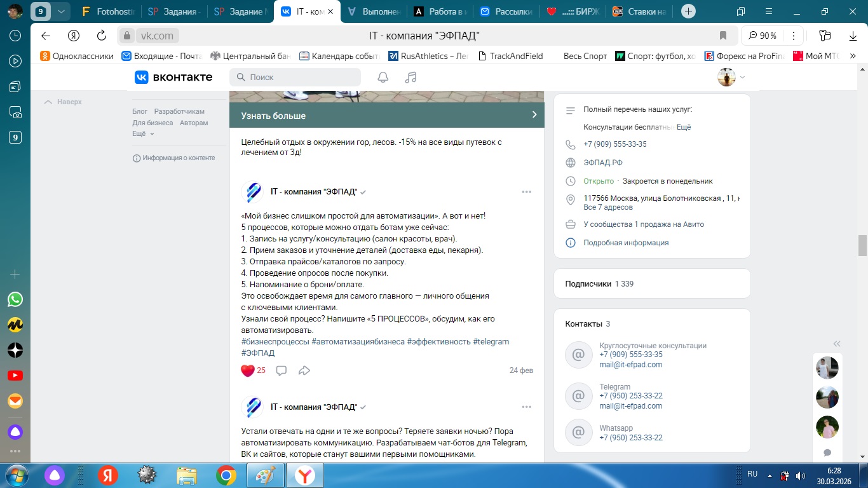Click the 'Узнать больше' banner button
The width and height of the screenshot is (868, 488).
pos(387,116)
